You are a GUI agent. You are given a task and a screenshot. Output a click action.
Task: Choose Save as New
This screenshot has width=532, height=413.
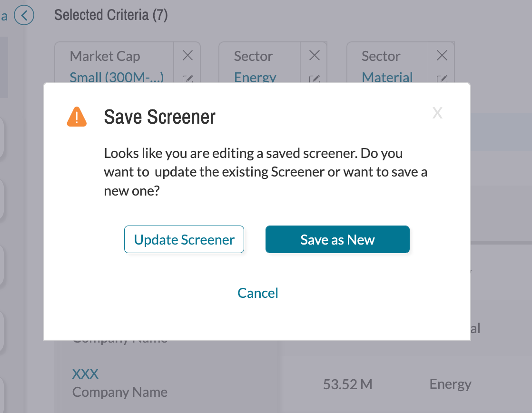tap(337, 239)
